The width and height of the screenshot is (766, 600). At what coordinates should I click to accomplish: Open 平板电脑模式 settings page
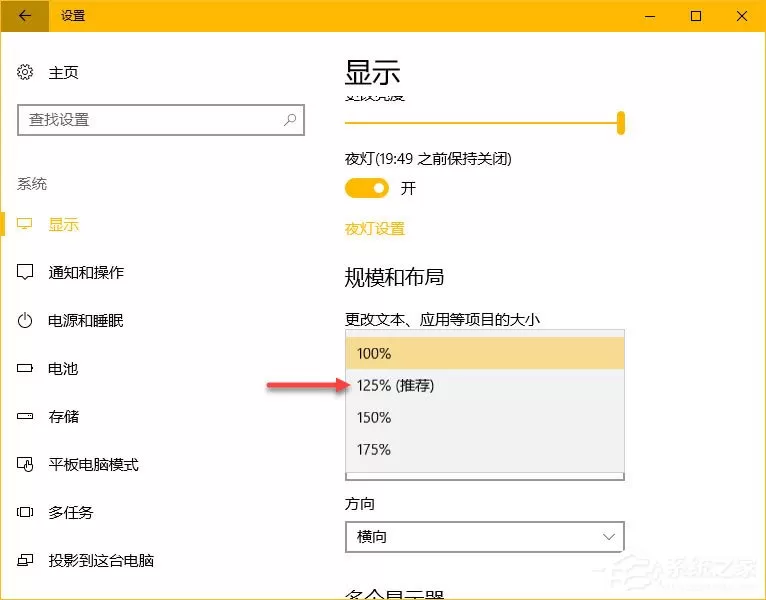[93, 464]
